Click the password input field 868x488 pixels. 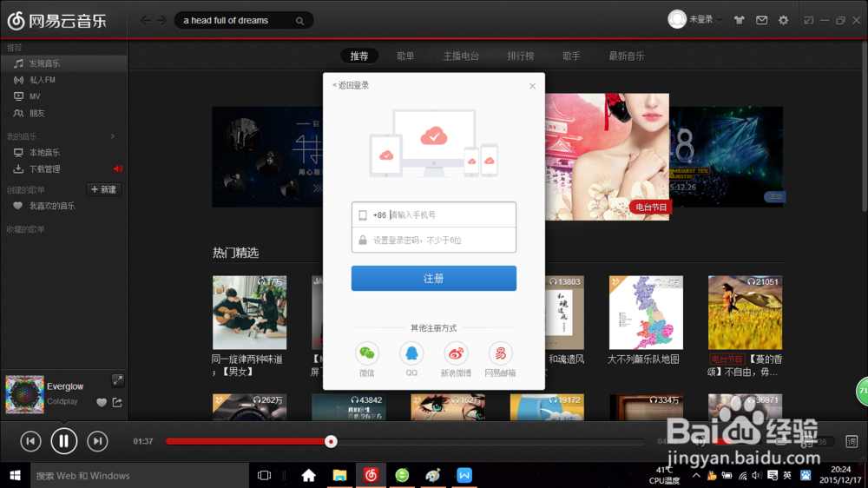433,240
